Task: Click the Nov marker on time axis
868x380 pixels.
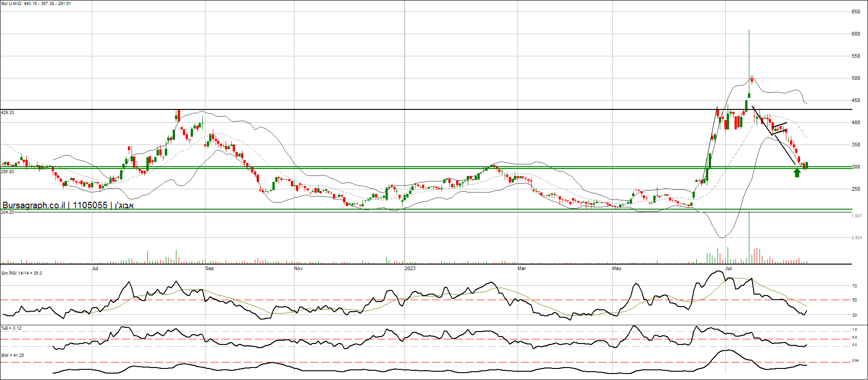Action: coord(298,268)
